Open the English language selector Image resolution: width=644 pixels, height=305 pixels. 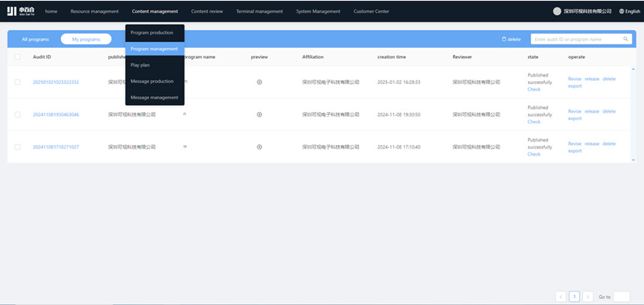pyautogui.click(x=630, y=11)
